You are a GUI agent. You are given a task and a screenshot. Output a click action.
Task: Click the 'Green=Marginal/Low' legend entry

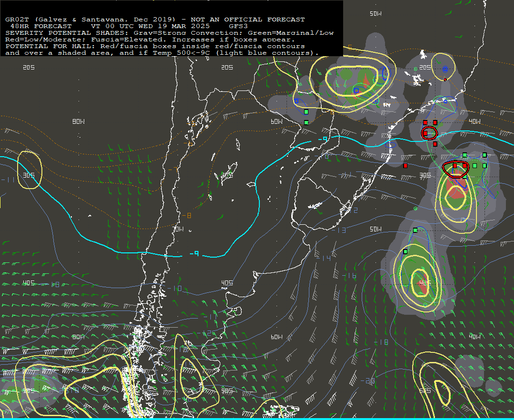(x=290, y=33)
